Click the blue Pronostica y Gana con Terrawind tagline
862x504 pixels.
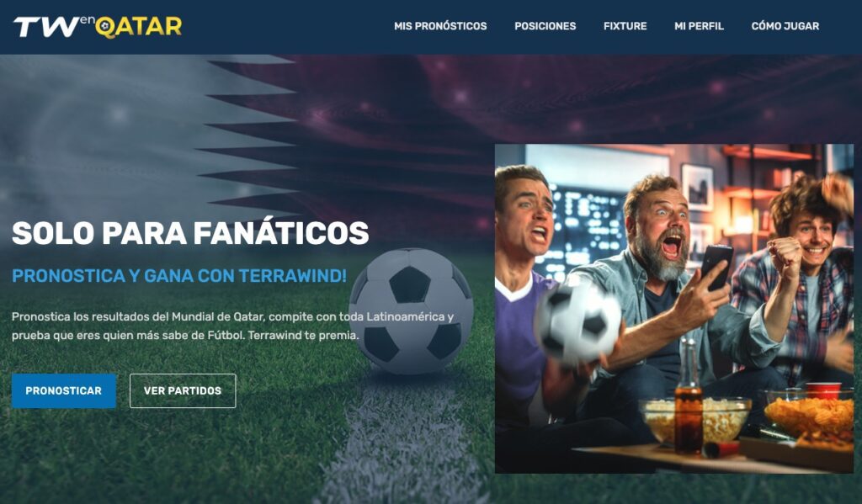[x=179, y=275]
